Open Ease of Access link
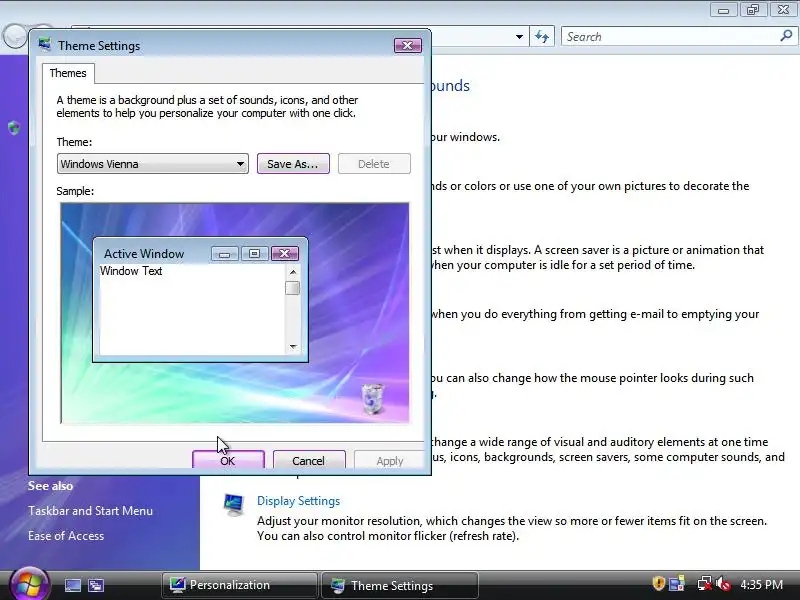Image resolution: width=800 pixels, height=600 pixels. pyautogui.click(x=66, y=536)
